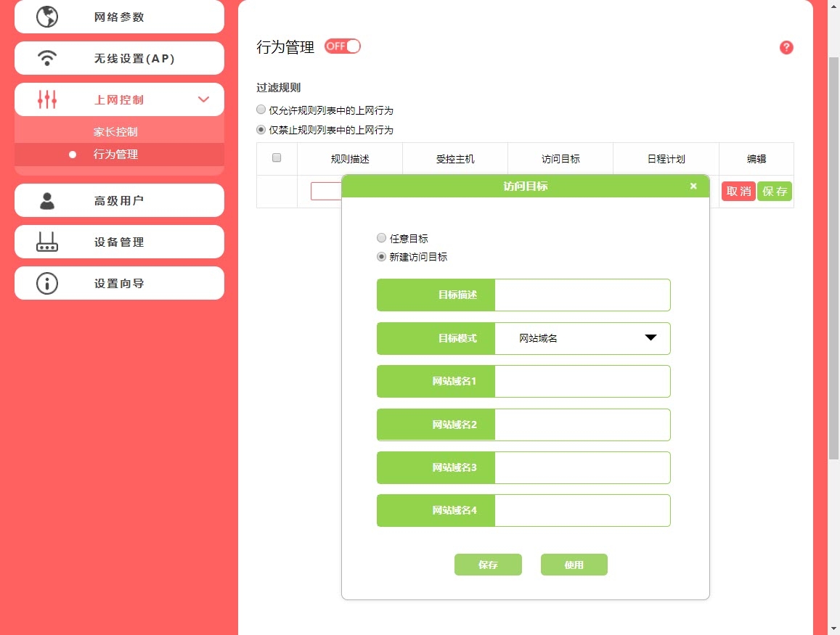Open the 目标模式 dropdown showing 网站域名
Screen dimensions: 840x635
click(582, 338)
